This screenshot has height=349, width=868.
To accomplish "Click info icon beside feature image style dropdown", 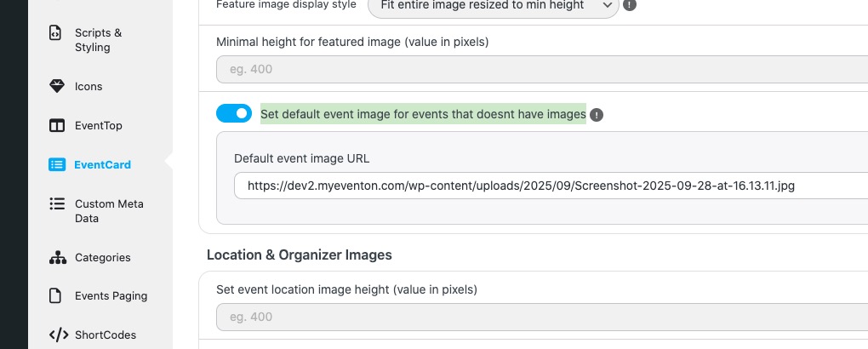I will pyautogui.click(x=630, y=5).
